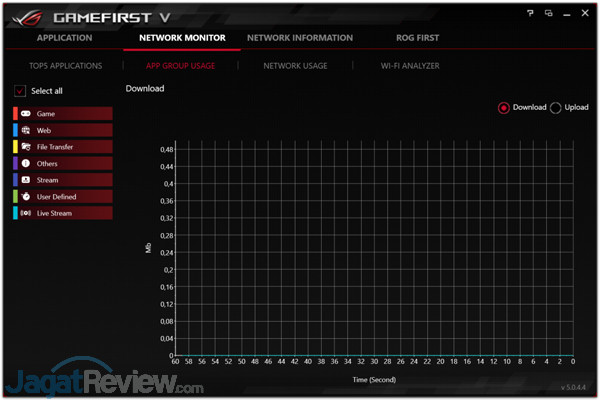Click the red Game color swatch
This screenshot has height=400, width=600.
[15, 114]
